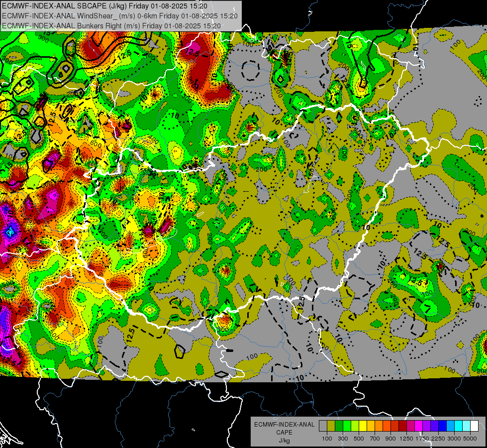
Task: Click the 1250 legend scale value
Action: 406,439
